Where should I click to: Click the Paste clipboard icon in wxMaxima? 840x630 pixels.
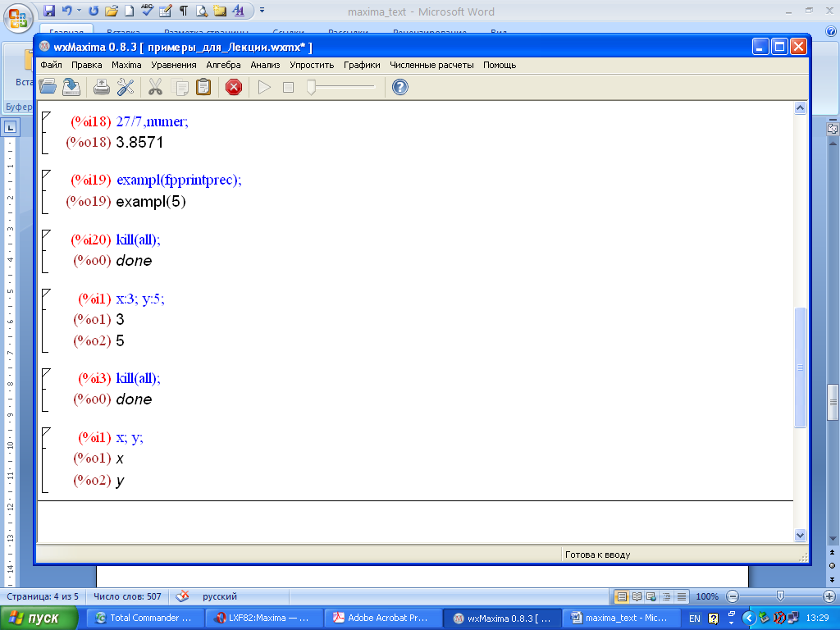[203, 87]
